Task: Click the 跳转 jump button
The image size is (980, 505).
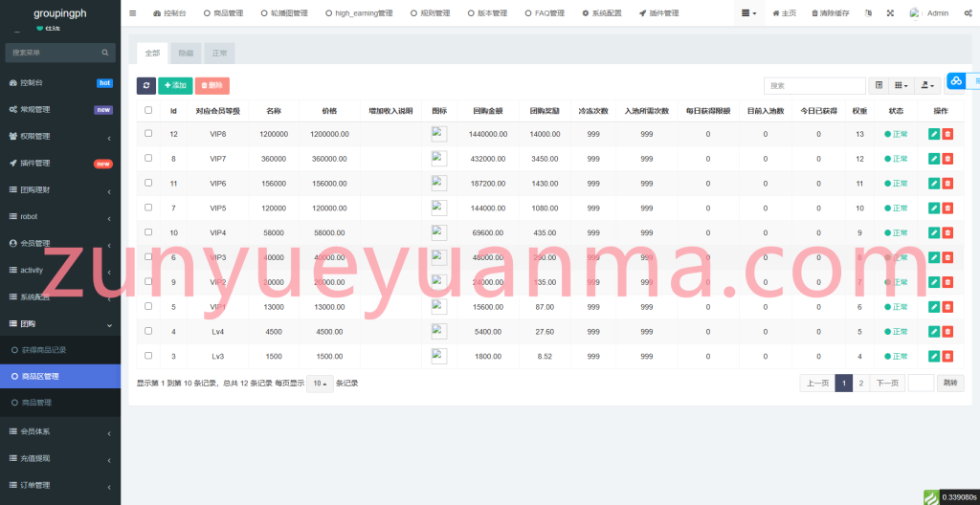Action: (x=950, y=384)
